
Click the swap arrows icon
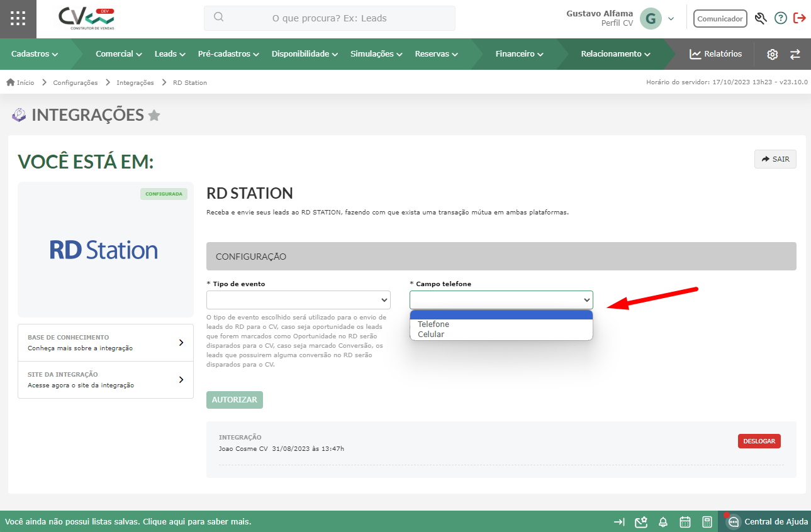coord(795,54)
